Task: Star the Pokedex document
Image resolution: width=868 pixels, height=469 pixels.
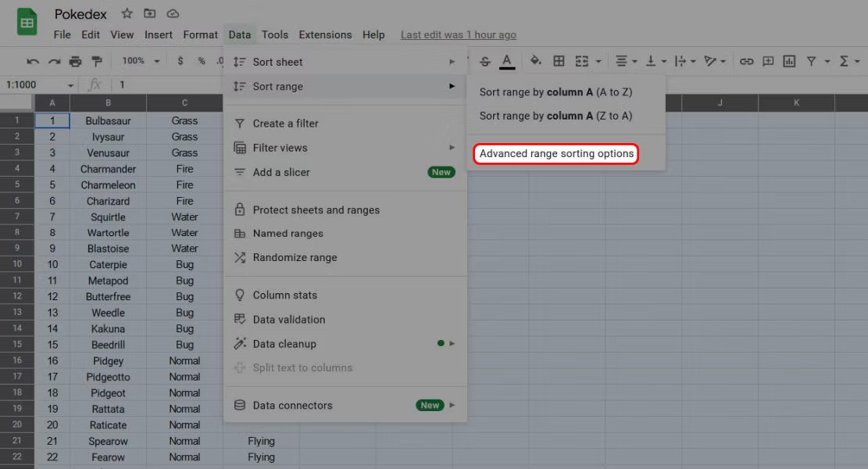Action: pyautogui.click(x=127, y=13)
